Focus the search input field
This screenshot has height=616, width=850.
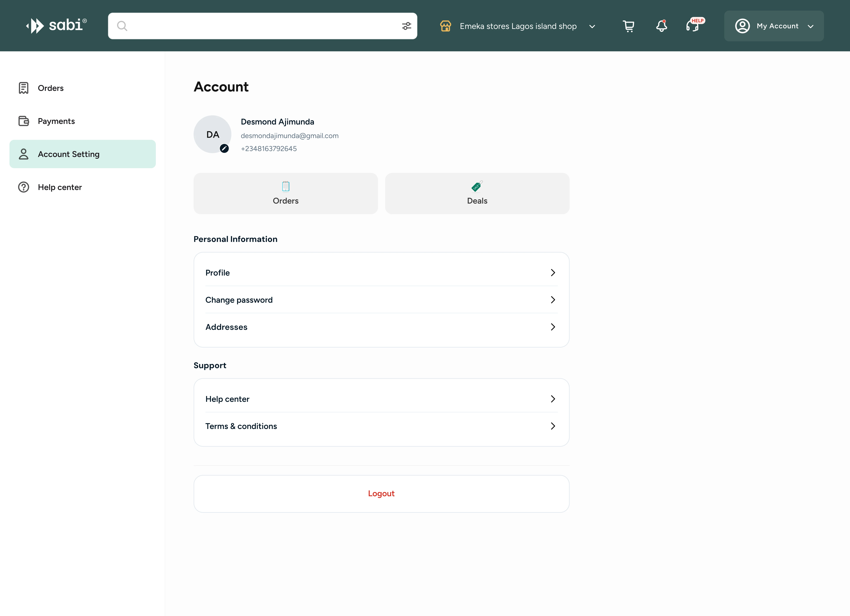pos(262,26)
